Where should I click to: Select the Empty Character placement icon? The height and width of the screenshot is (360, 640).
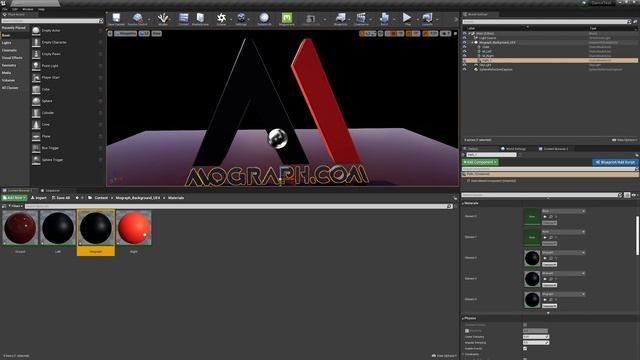pyautogui.click(x=36, y=42)
